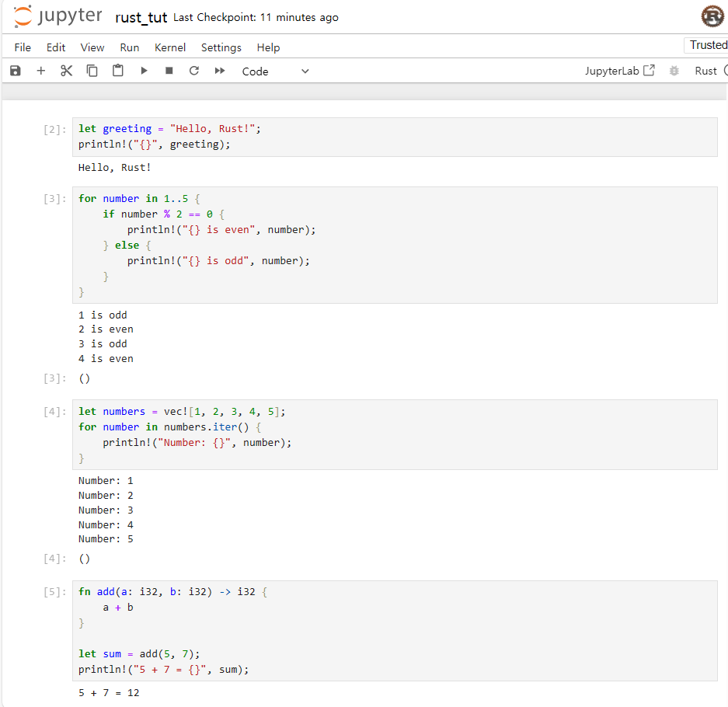The height and width of the screenshot is (707, 728).
Task: Save the notebook using the save icon
Action: [x=15, y=70]
